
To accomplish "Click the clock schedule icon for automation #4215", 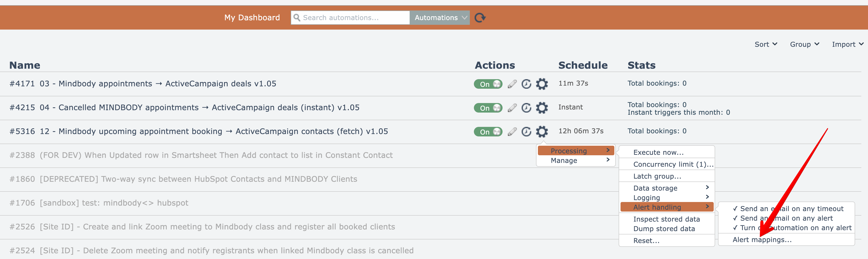I will coord(526,108).
